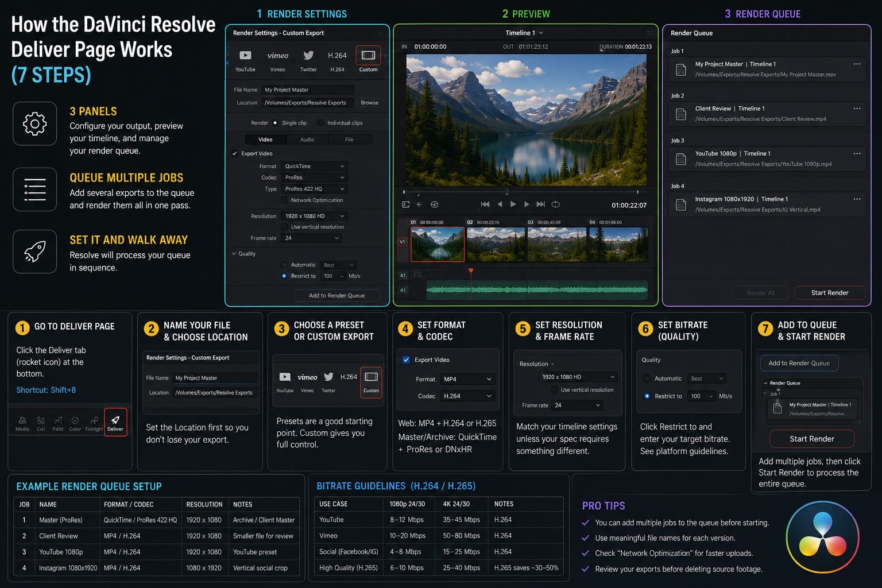The height and width of the screenshot is (588, 882).
Task: Open the QuickTime Format dropdown
Action: tap(315, 167)
